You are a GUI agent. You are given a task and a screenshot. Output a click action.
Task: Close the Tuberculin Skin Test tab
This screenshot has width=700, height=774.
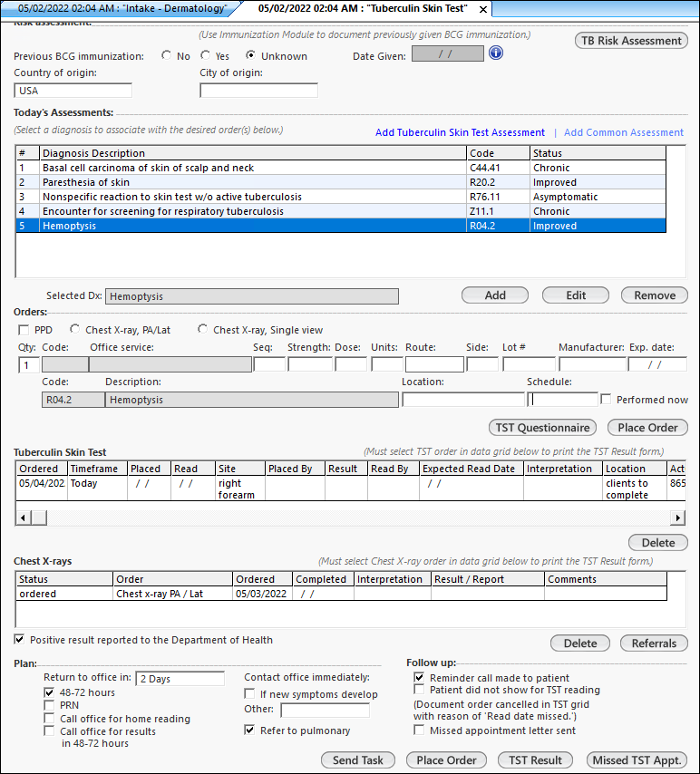point(483,9)
